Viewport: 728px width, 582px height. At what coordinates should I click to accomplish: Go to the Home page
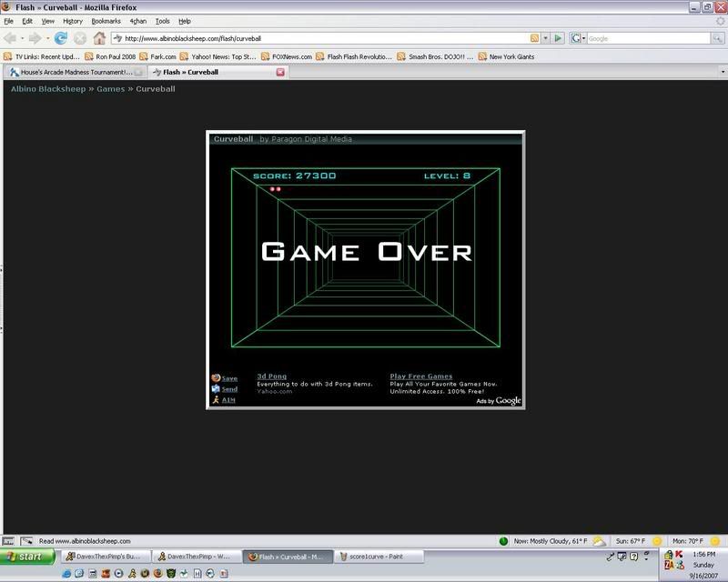tap(99, 38)
